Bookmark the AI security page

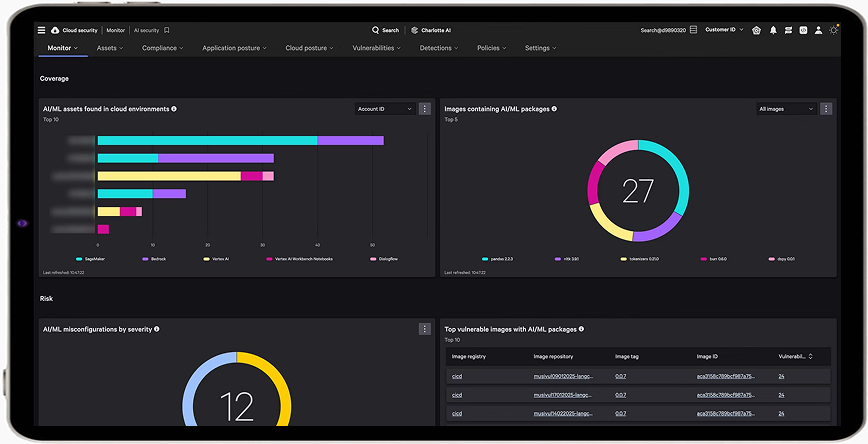click(x=168, y=30)
